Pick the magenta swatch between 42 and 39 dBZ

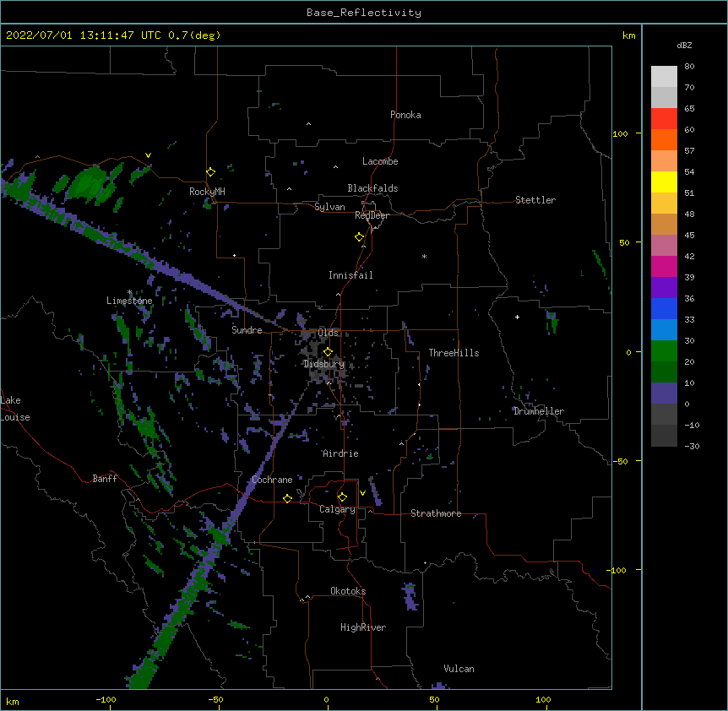pyautogui.click(x=664, y=267)
